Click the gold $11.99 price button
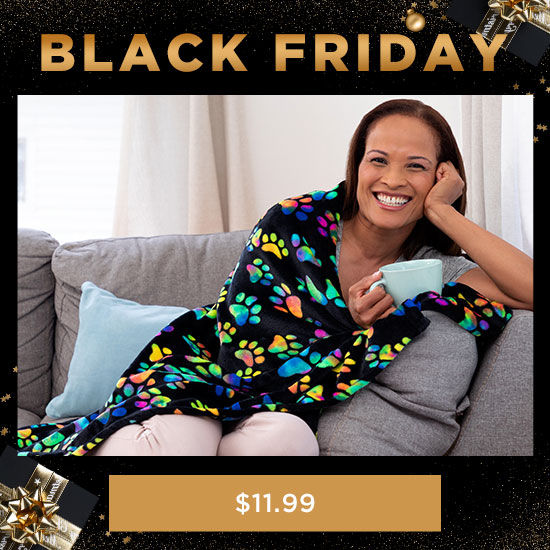Image resolution: width=550 pixels, height=550 pixels. point(275,503)
